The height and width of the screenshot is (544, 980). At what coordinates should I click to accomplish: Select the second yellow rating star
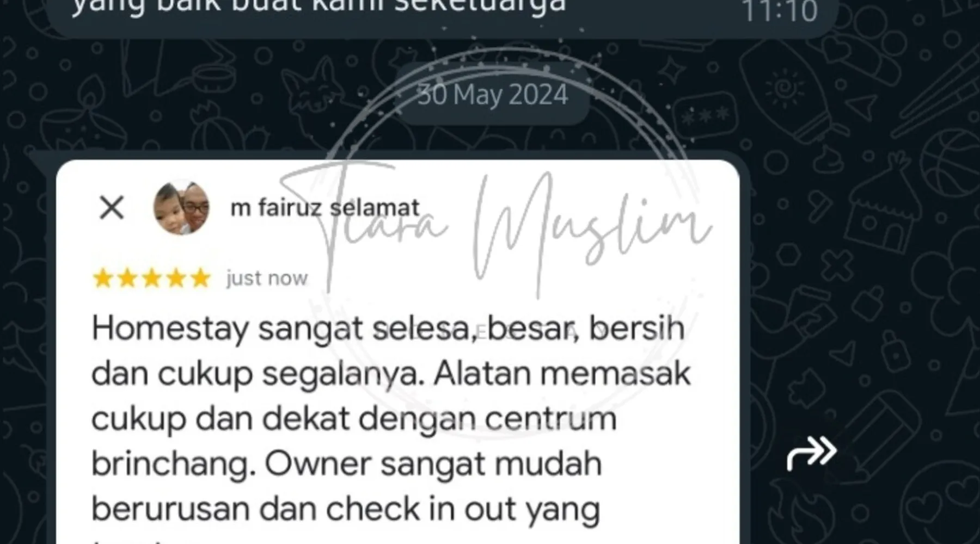pyautogui.click(x=127, y=278)
